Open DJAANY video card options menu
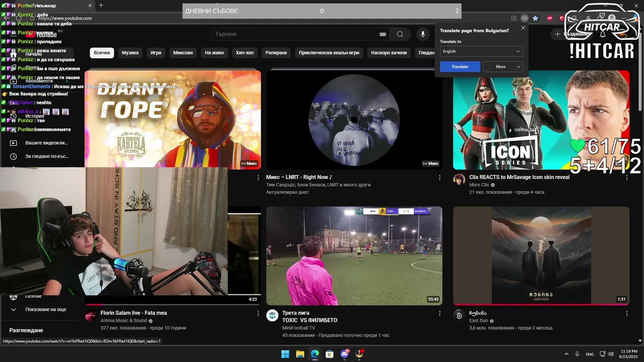644x362 pixels. (258, 177)
